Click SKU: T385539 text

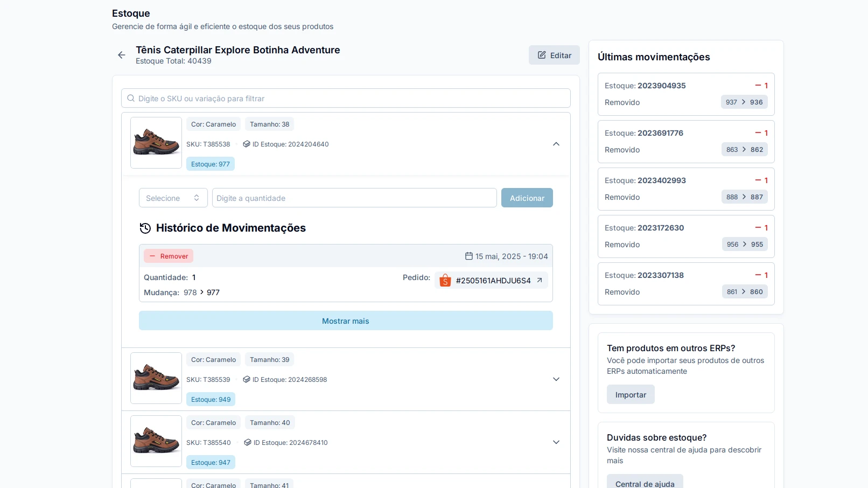[x=208, y=379]
